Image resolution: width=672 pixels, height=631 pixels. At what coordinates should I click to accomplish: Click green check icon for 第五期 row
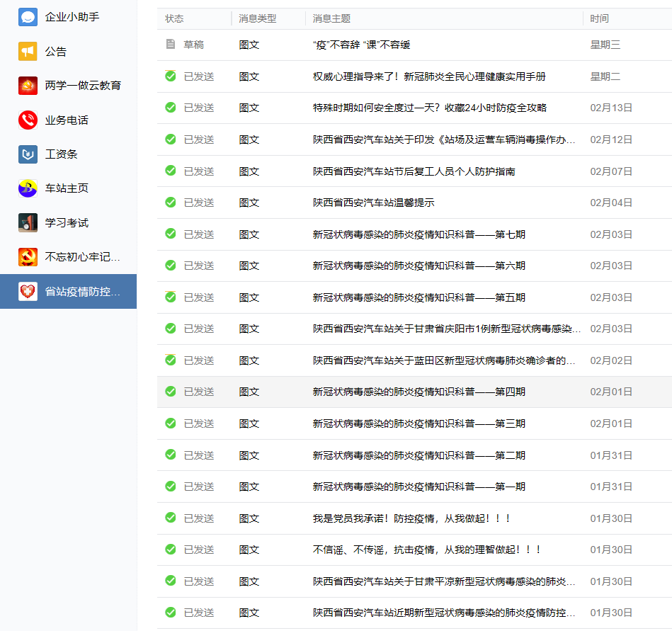[171, 297]
